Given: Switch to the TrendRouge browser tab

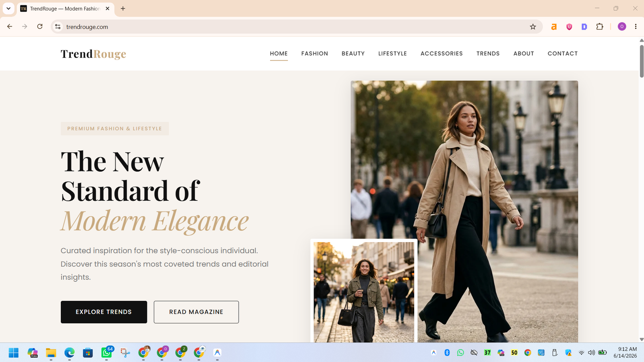Looking at the screenshot, I should (x=66, y=8).
